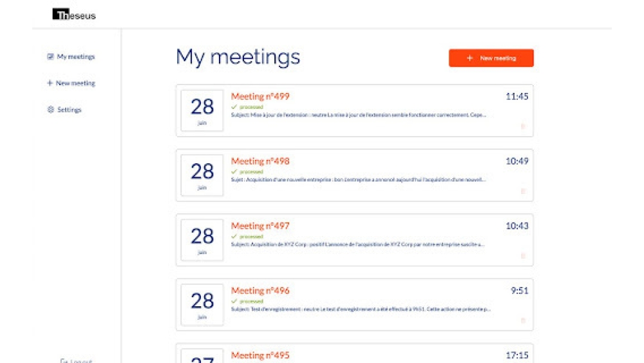This screenshot has height=363, width=644.
Task: Open Meeting n°495 at the bottom
Action: 260,355
